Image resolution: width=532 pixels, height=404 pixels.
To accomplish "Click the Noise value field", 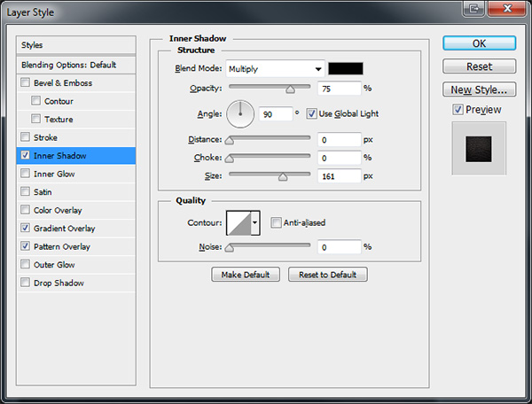I will (340, 247).
